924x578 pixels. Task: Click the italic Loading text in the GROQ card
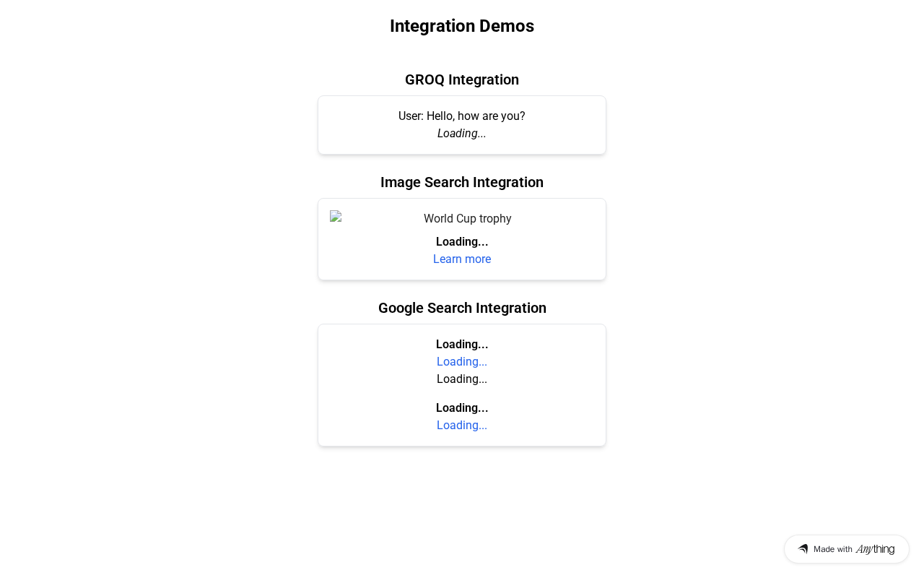click(462, 133)
